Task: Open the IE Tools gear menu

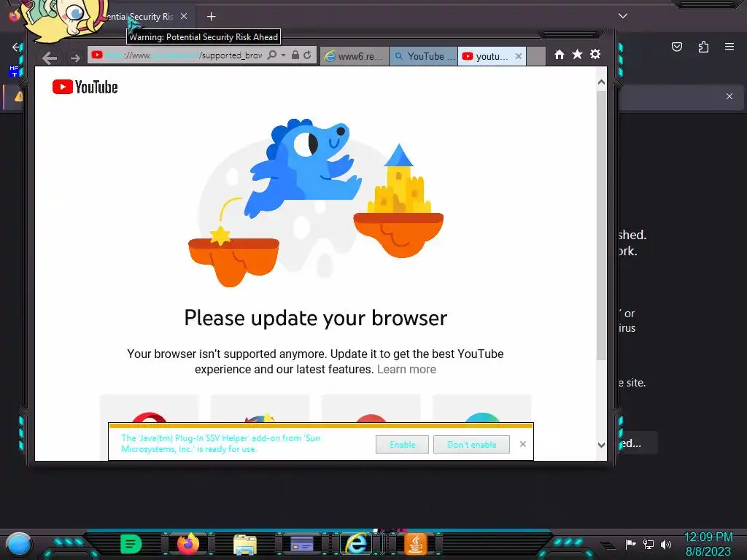Action: [x=595, y=54]
